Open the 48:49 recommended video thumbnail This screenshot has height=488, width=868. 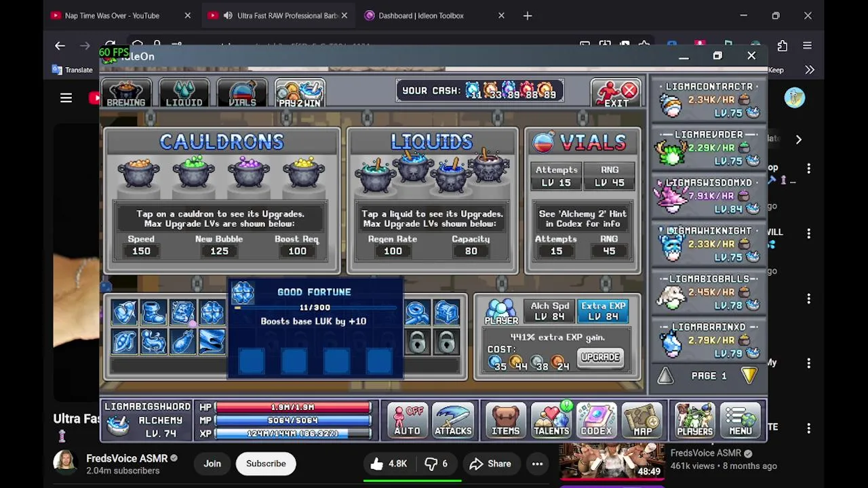[x=612, y=461]
